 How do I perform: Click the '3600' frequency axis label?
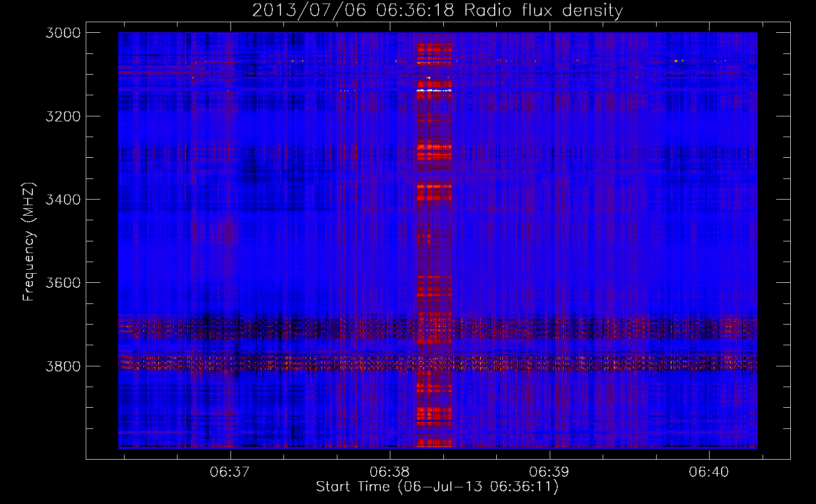click(63, 283)
